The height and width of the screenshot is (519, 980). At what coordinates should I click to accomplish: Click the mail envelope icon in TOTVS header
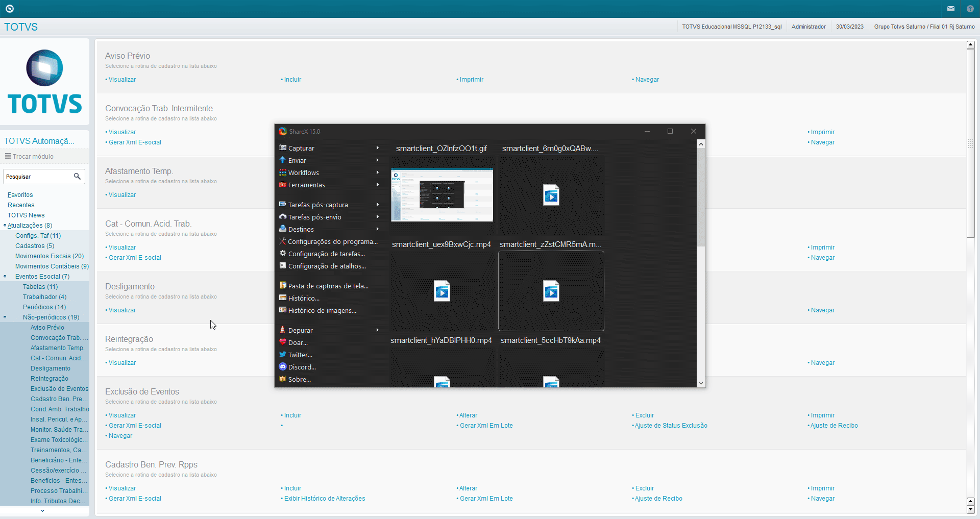[x=951, y=9]
